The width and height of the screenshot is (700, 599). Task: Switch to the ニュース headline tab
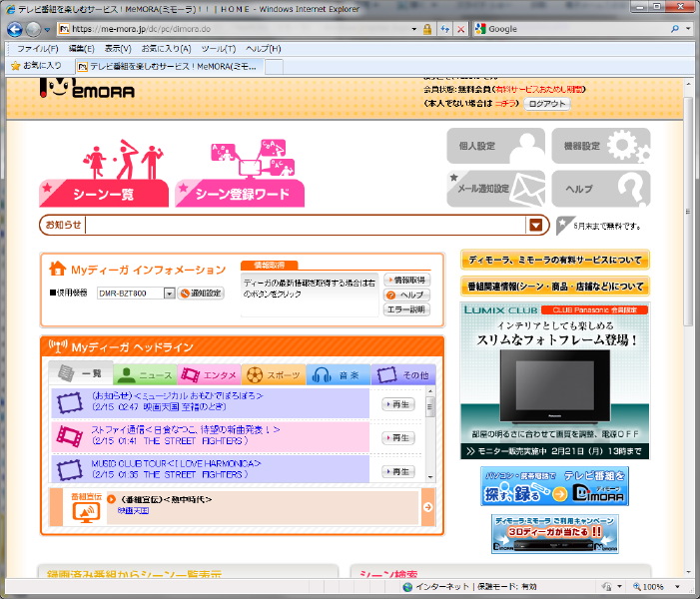[145, 375]
